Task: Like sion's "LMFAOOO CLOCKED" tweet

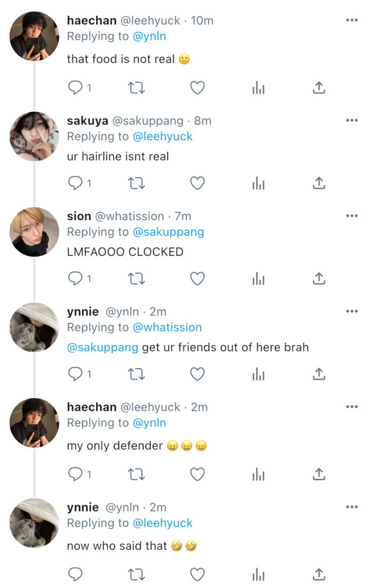Action: (197, 279)
